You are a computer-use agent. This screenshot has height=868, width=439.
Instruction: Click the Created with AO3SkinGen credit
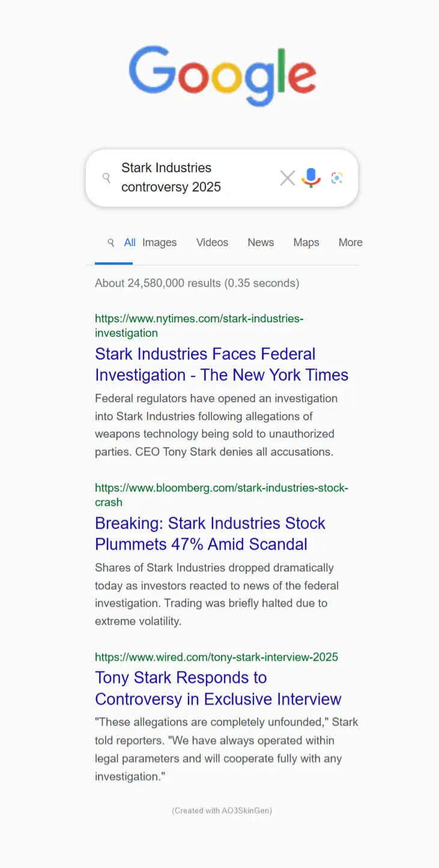222,810
